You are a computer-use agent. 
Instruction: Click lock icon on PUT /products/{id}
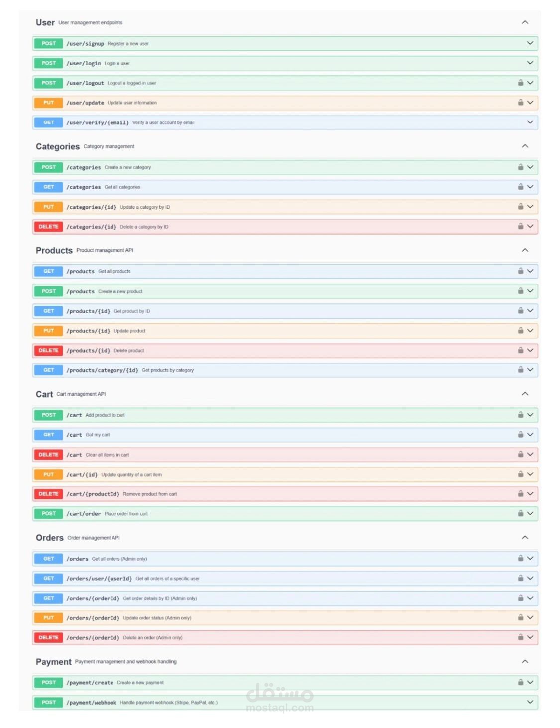click(x=520, y=330)
